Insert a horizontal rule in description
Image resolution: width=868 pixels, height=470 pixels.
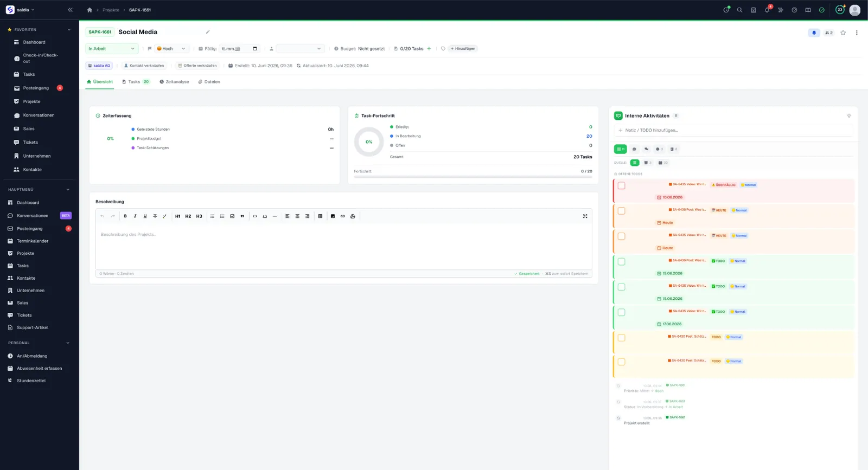pos(275,216)
